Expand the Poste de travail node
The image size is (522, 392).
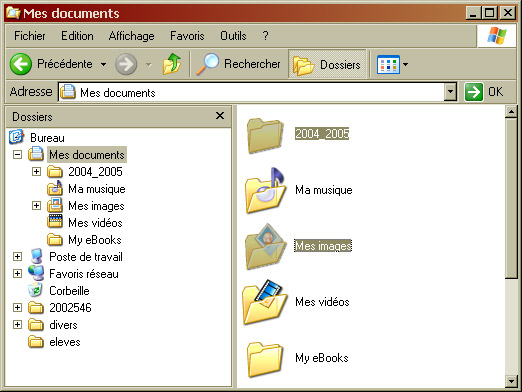click(x=17, y=257)
